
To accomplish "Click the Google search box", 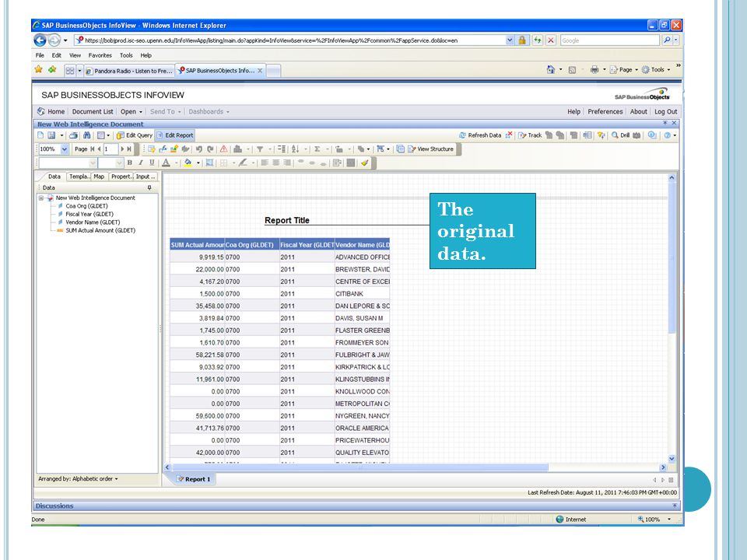I will point(610,40).
